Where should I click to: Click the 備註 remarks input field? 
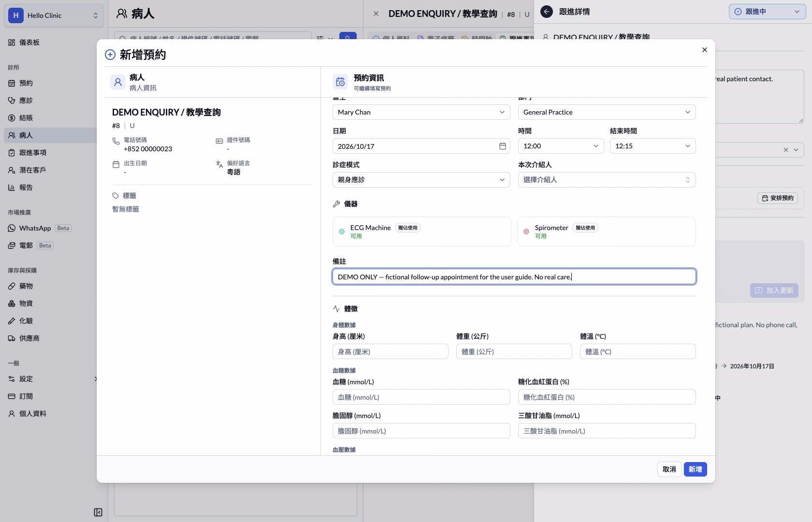coord(514,276)
